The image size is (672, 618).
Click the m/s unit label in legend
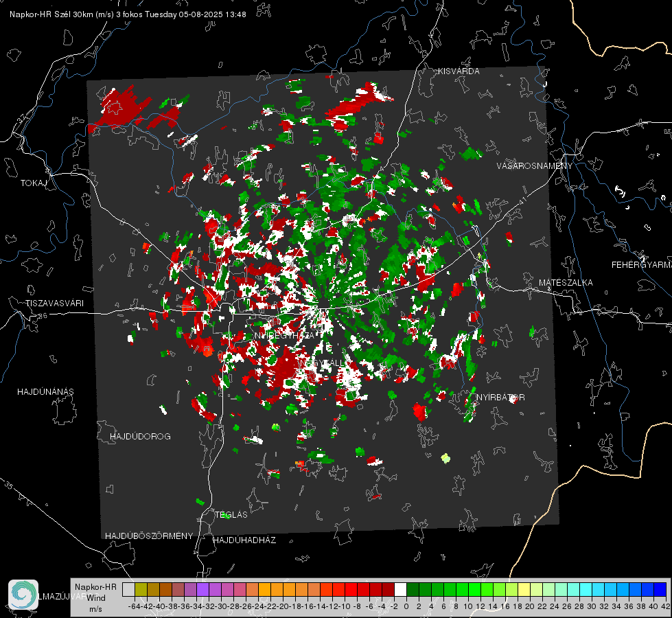[95, 609]
